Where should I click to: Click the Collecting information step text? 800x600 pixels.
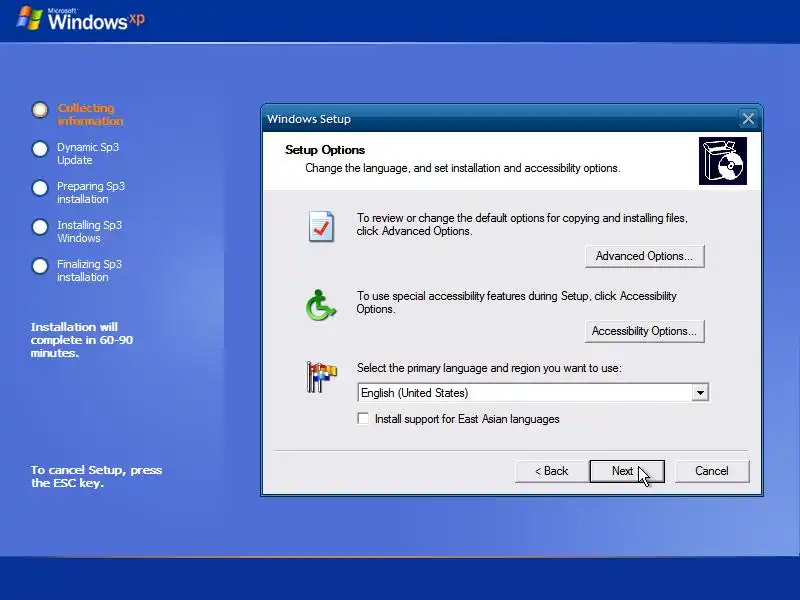pyautogui.click(x=90, y=115)
